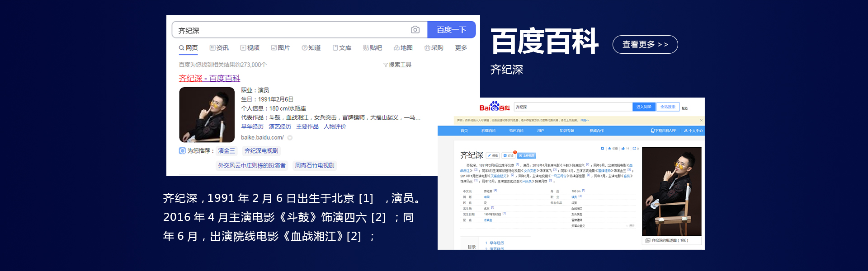Screen dimensions: 868x271
Task: Open 知识专题 in the navigation bar
Action: 567,131
